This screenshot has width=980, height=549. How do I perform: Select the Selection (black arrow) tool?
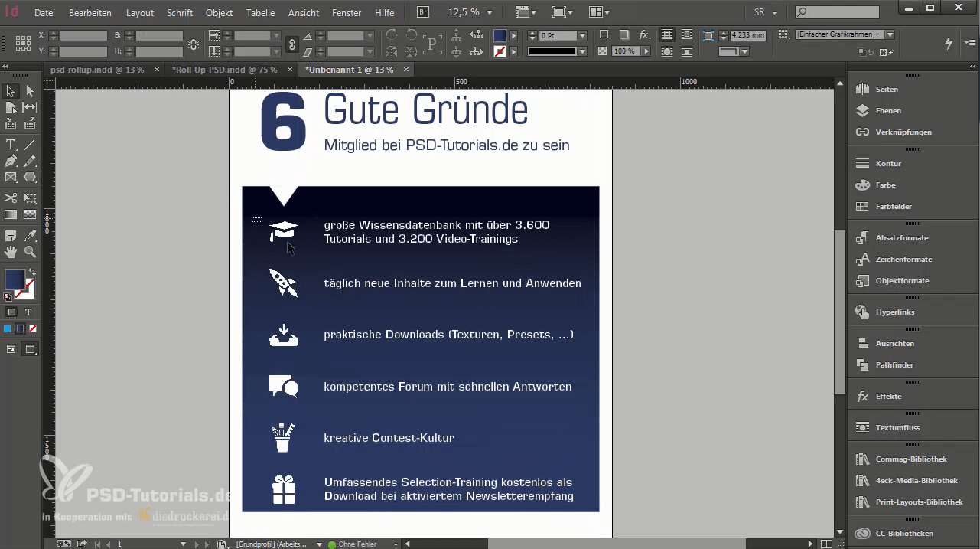point(11,91)
